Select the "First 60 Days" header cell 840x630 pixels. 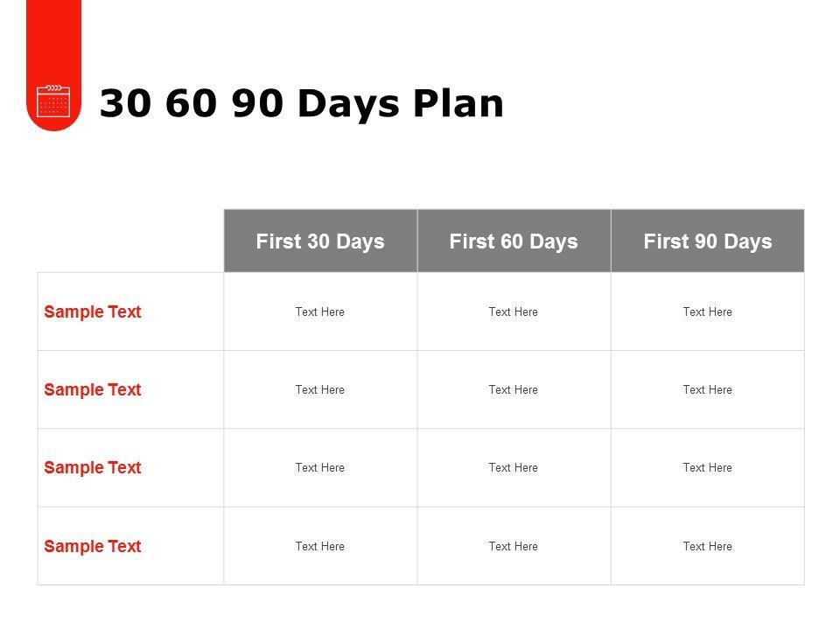click(514, 241)
